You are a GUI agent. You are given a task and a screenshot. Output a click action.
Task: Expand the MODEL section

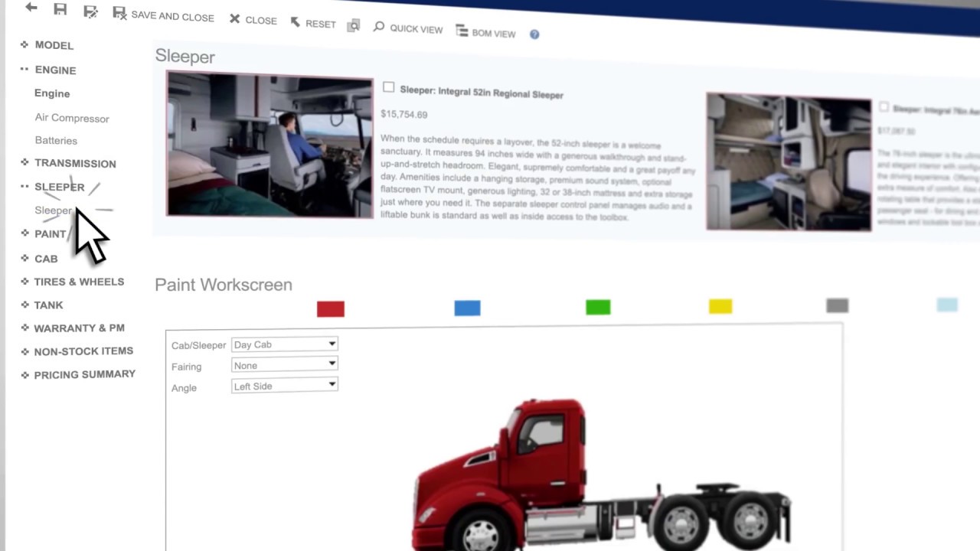pyautogui.click(x=47, y=45)
